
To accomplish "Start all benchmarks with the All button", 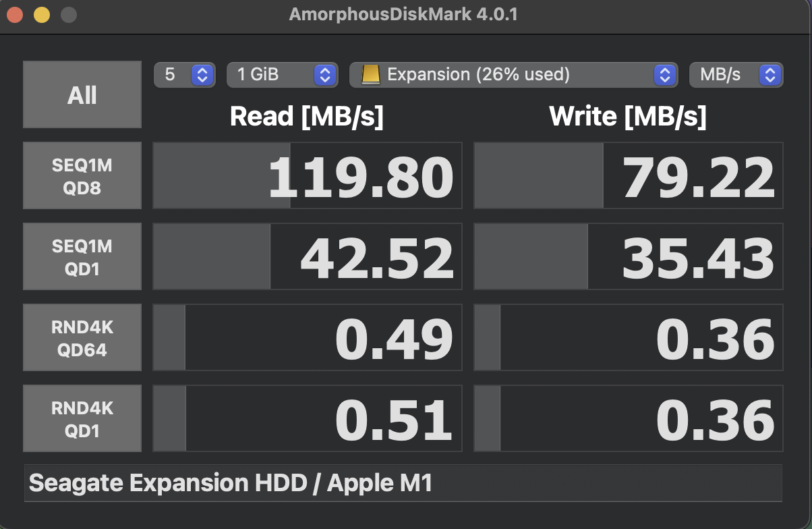I will (x=82, y=94).
